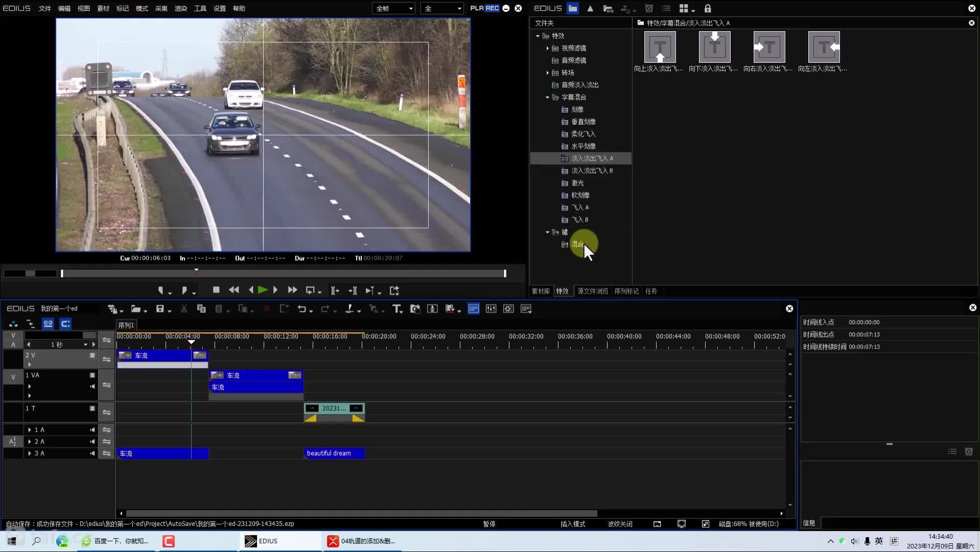Open the Audio Mixer icon
The width and height of the screenshot is (980, 552).
[491, 309]
